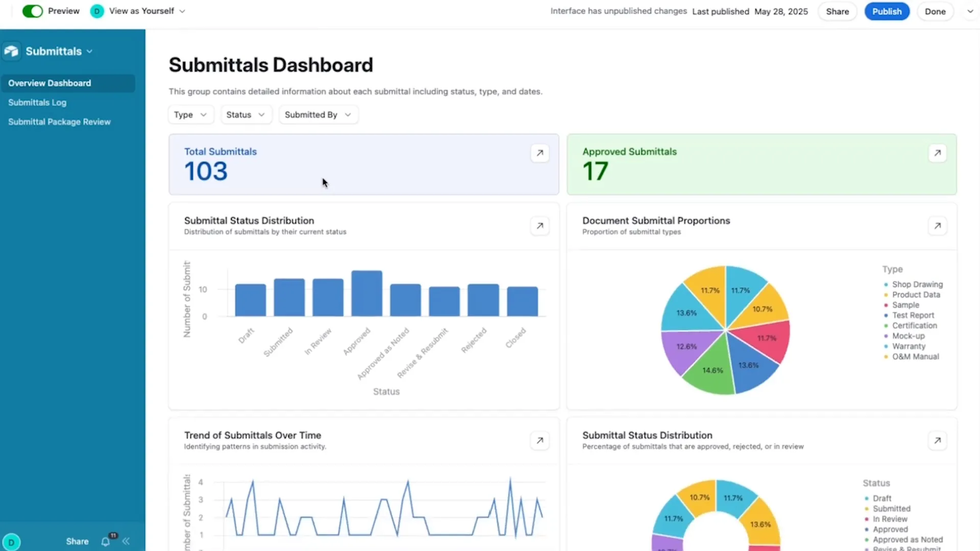The width and height of the screenshot is (980, 551).
Task: Click Last published May 28, 2025 text
Action: pyautogui.click(x=750, y=11)
